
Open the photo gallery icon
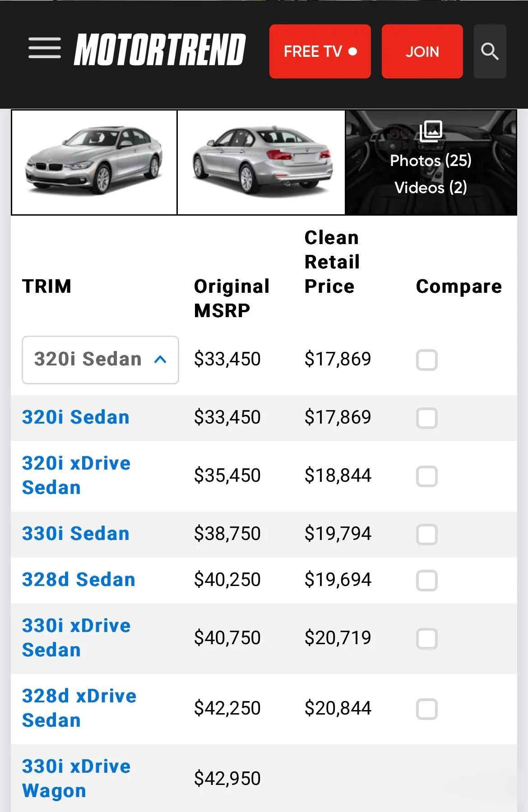(x=431, y=131)
